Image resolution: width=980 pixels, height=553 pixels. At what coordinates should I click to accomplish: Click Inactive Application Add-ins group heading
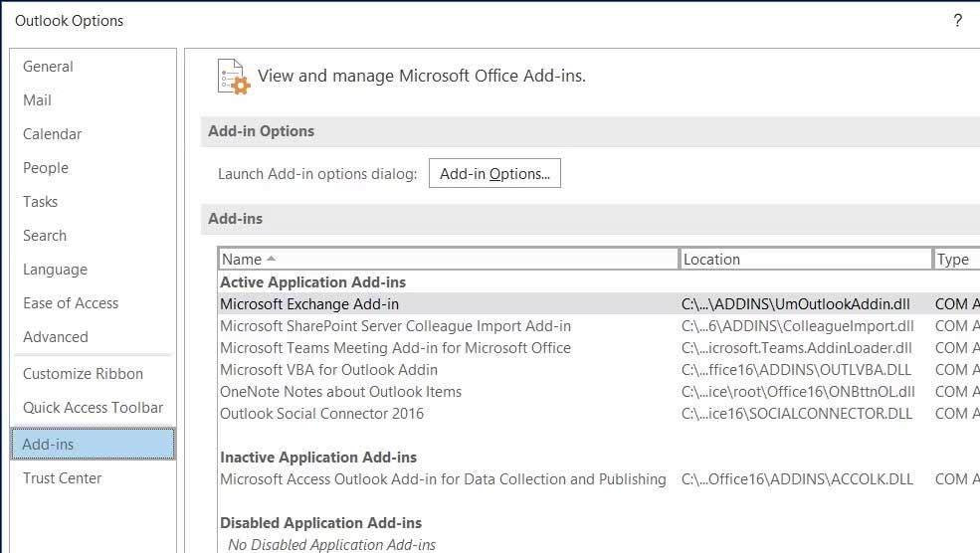point(318,457)
